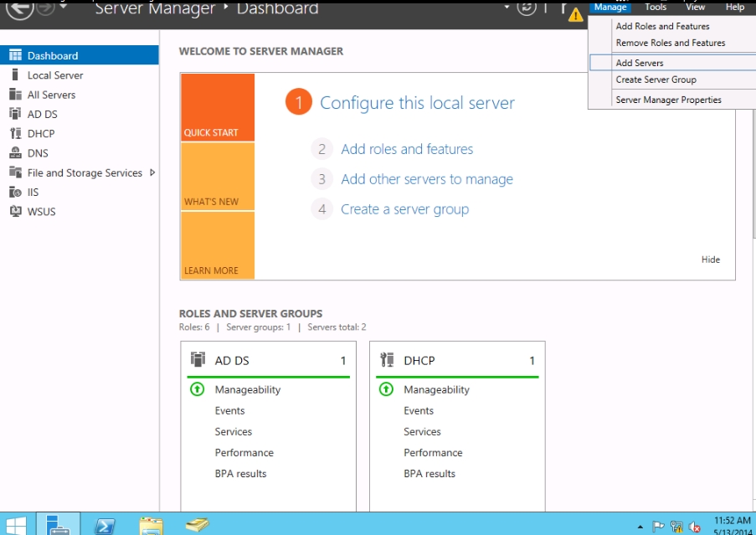Open AD DS from the sidebar icon

[15, 114]
